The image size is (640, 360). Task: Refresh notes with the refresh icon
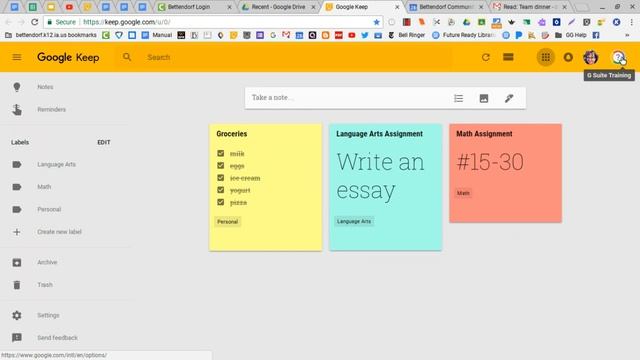485,57
